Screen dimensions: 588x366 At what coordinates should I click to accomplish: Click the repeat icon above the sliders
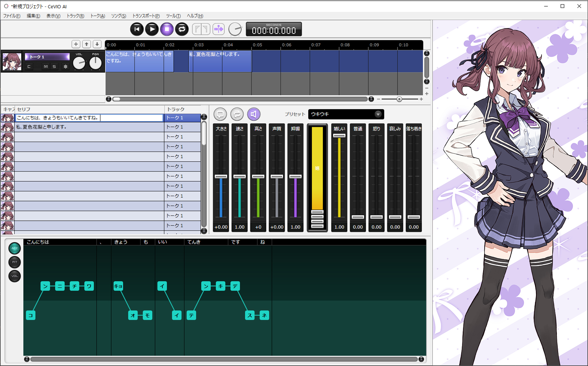(x=237, y=114)
